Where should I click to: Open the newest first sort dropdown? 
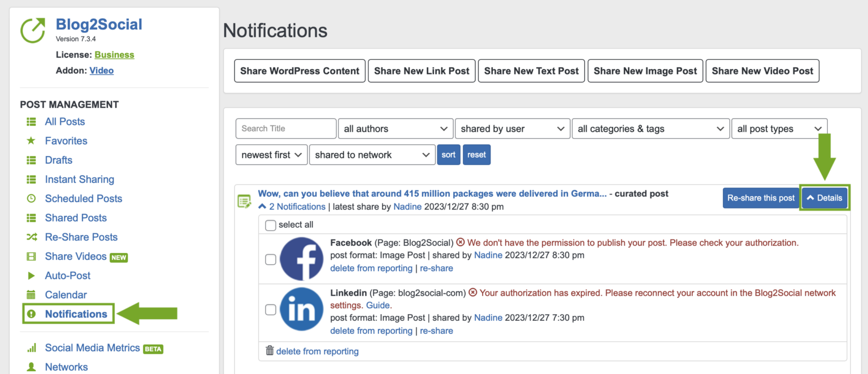coord(271,155)
